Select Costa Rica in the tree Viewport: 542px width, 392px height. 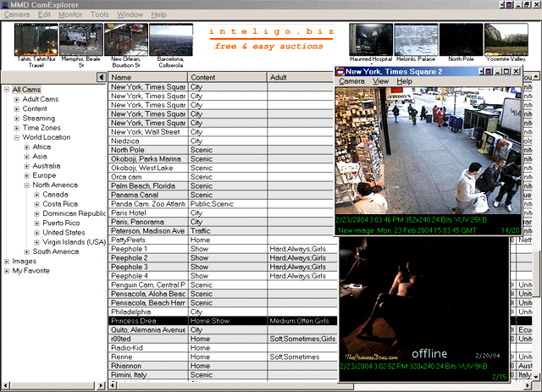[x=60, y=204]
